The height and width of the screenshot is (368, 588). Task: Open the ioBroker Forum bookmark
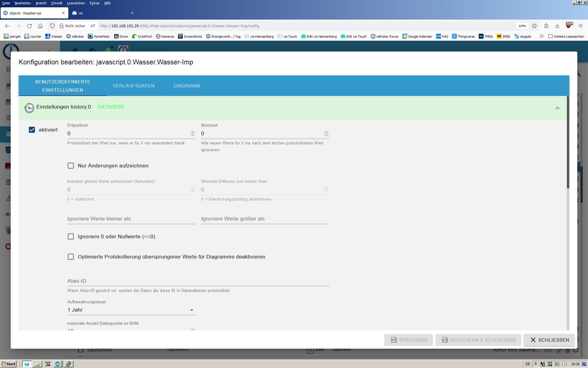pyautogui.click(x=385, y=36)
